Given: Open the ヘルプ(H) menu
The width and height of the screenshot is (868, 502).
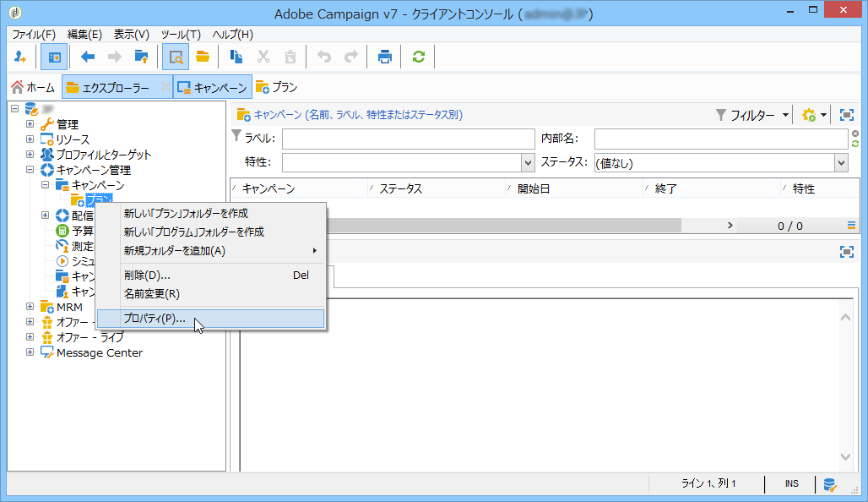Looking at the screenshot, I should [x=233, y=35].
